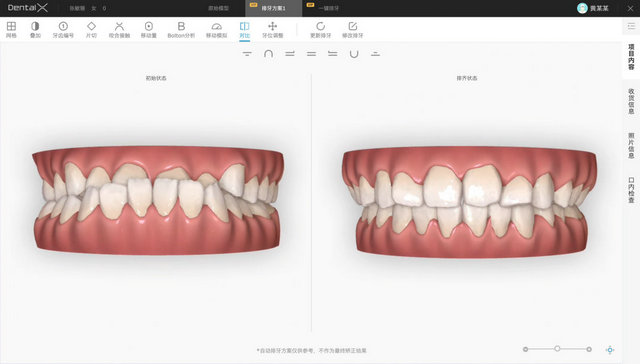Click the user avatar icon
Image resolution: width=640 pixels, height=364 pixels.
coord(582,8)
